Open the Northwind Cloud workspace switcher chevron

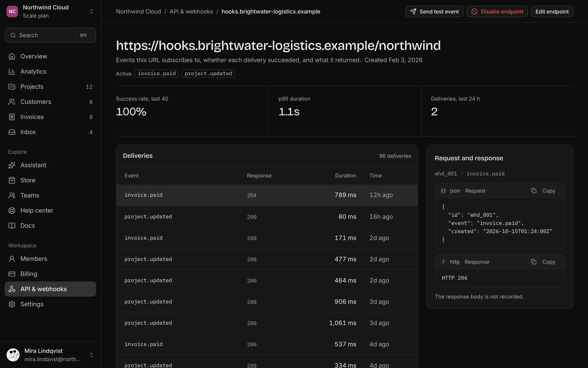(x=91, y=11)
